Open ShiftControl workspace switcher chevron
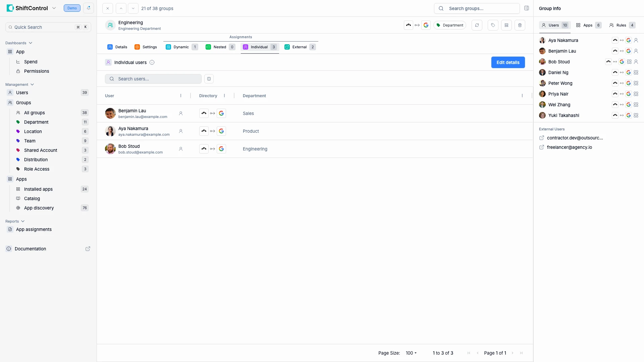This screenshot has height=362, width=644. [x=54, y=8]
